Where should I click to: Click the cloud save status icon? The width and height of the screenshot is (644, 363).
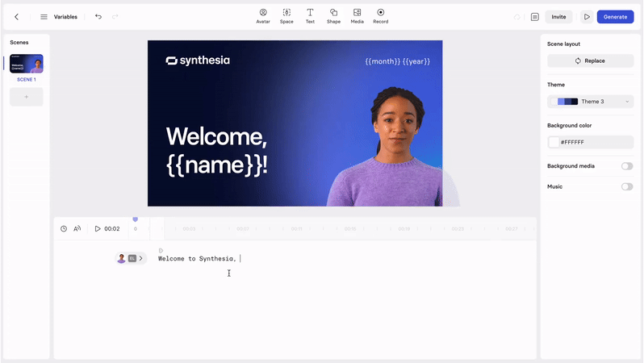(x=517, y=17)
